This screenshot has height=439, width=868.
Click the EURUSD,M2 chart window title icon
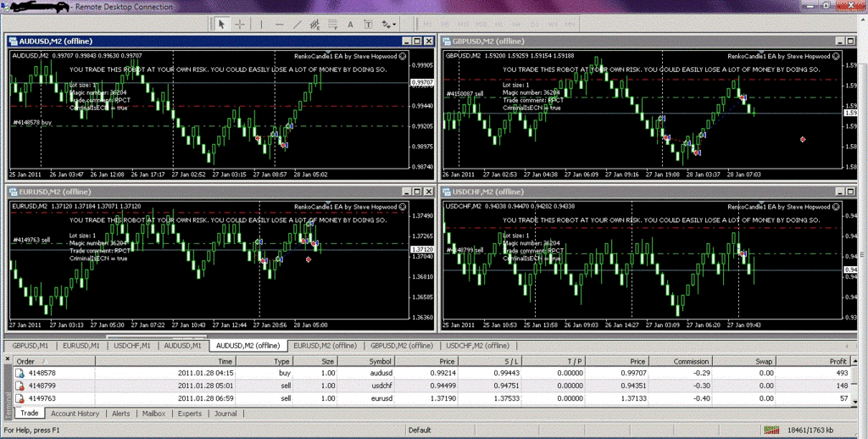tap(14, 192)
